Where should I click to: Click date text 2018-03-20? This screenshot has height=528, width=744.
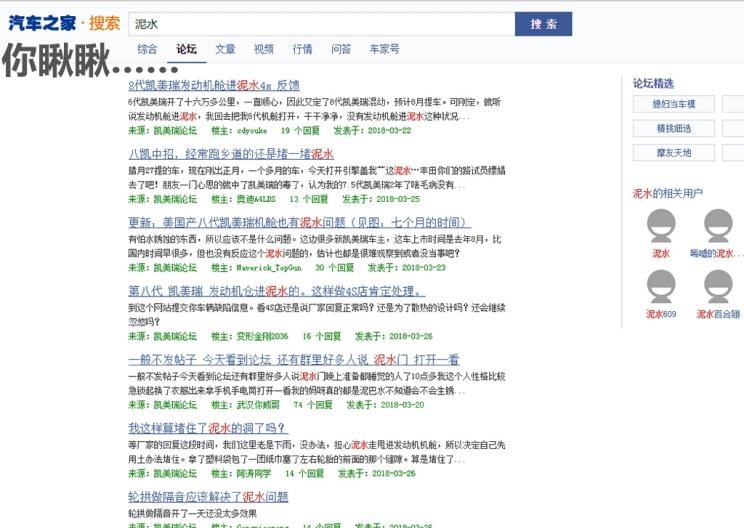tap(402, 405)
